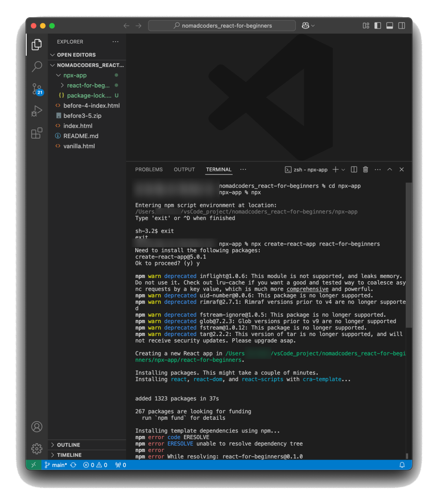Screen dimensions: 438x504
Task: Collapse the NOMADCODERS_REACT project folder
Action: tap(87, 65)
